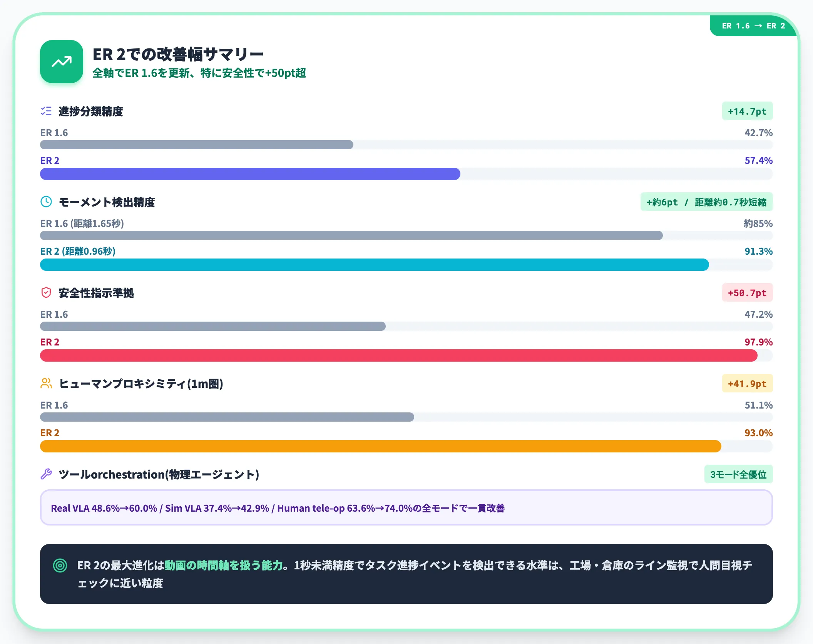This screenshot has width=813, height=644.
Task: Click the 57.4% value label
Action: (x=758, y=160)
